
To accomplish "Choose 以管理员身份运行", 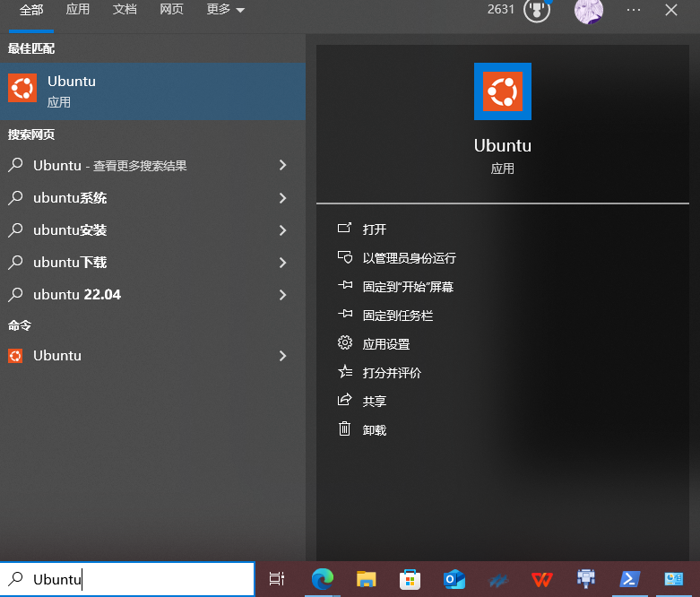I will [410, 258].
